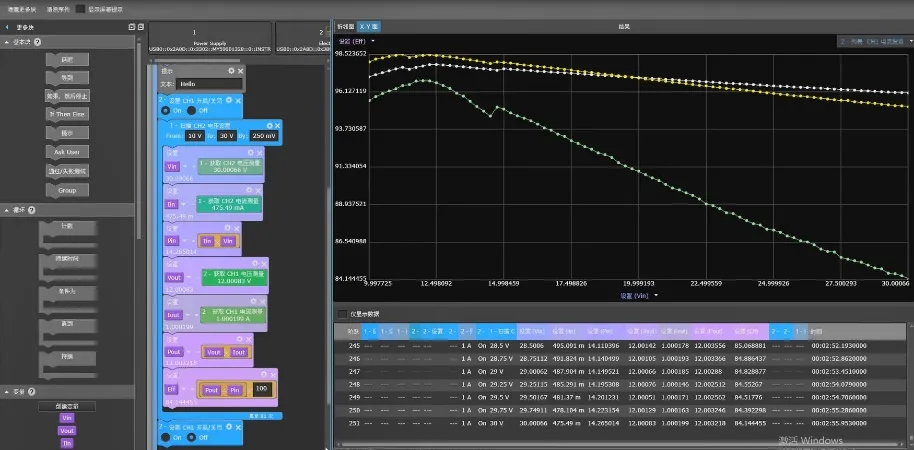Click the expand-all icon in block panel header

click(x=132, y=27)
